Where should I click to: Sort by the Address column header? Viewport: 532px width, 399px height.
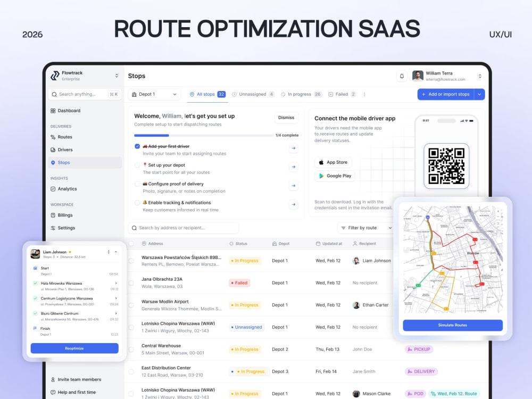pos(152,244)
